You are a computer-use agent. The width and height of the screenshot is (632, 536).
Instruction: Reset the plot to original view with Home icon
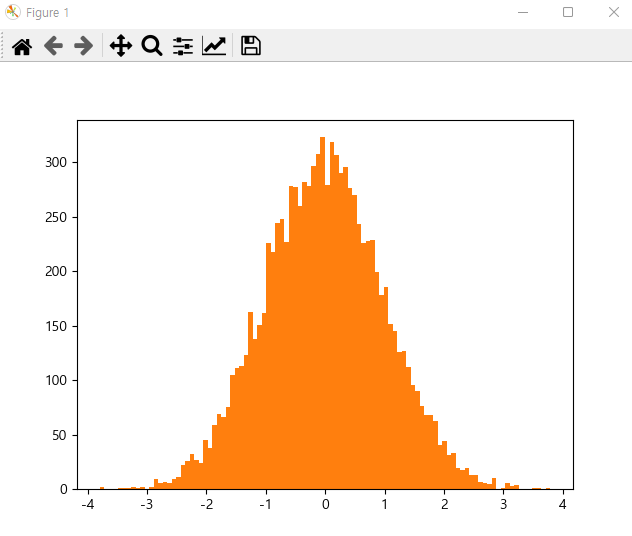point(22,46)
